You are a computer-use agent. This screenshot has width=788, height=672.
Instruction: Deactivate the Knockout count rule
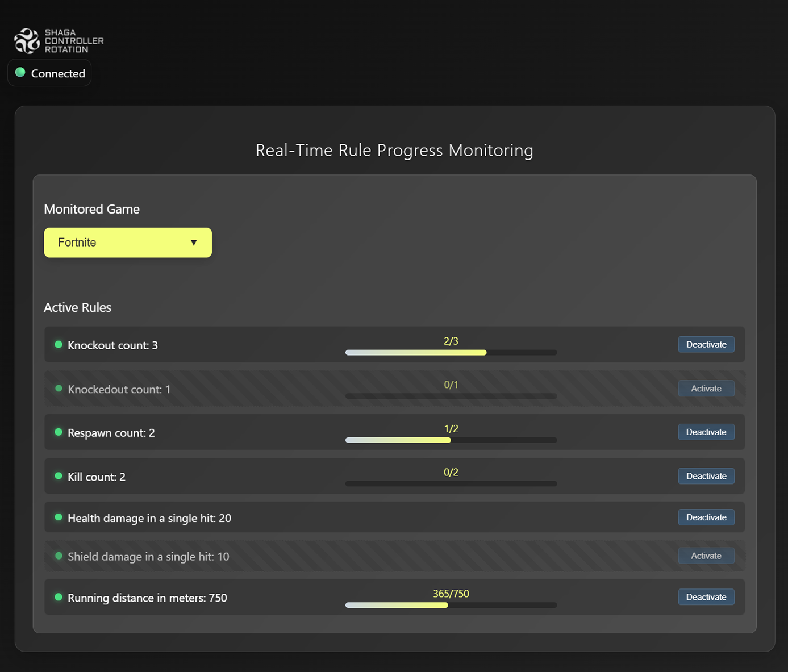706,344
